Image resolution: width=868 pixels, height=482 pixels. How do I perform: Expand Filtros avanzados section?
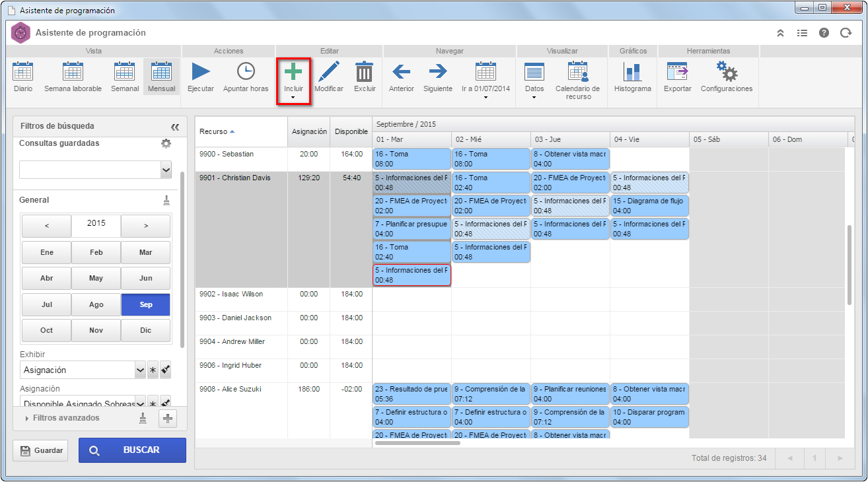point(62,418)
